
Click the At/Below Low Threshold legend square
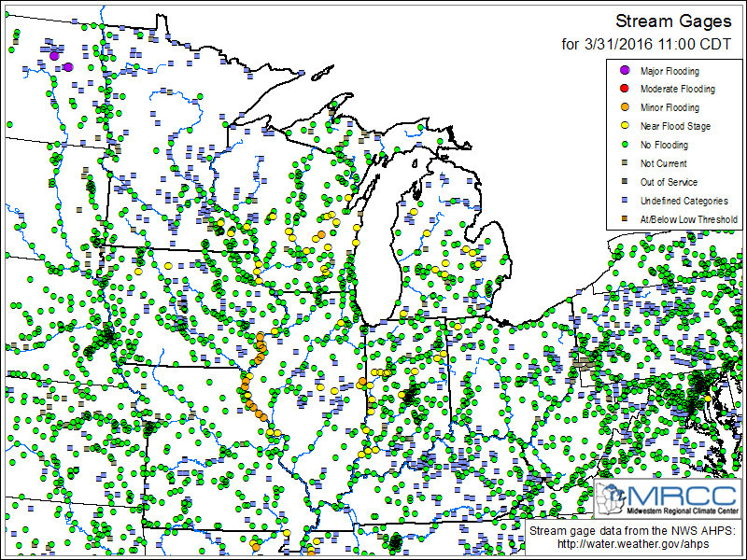625,218
